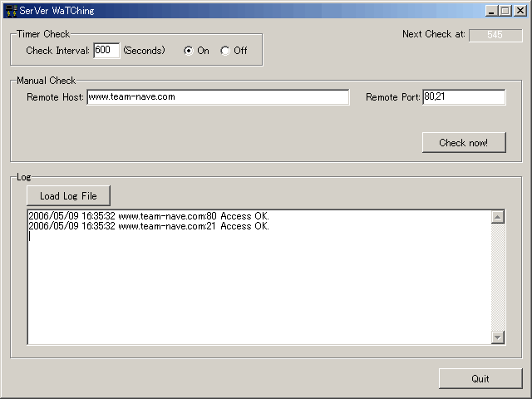
Task: Click the SerVer WaTChing app icon in title bar
Action: pyautogui.click(x=10, y=11)
